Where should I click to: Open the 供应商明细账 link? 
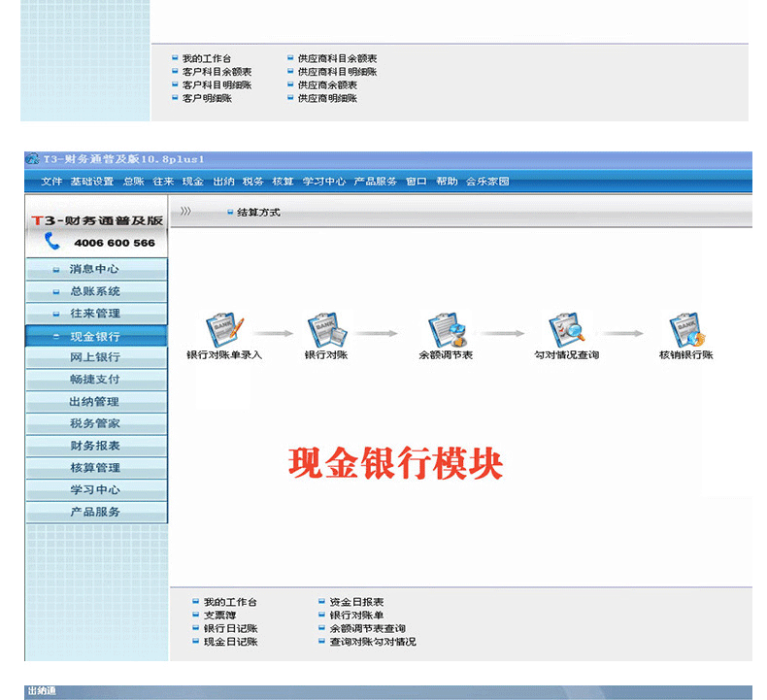328,98
